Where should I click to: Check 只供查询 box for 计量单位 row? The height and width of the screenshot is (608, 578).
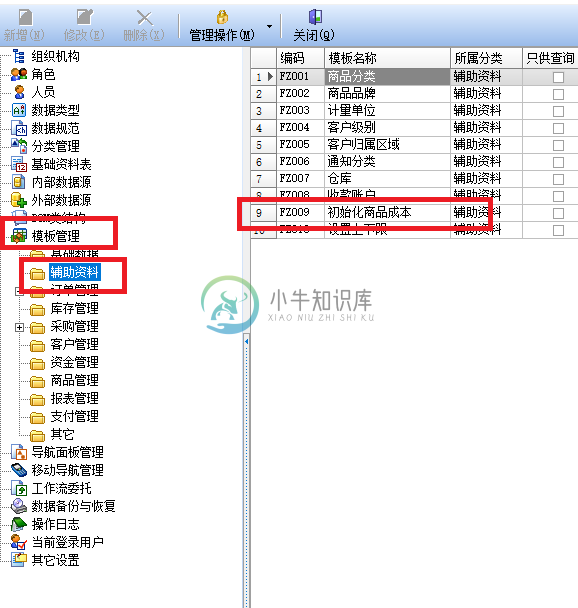pos(558,111)
